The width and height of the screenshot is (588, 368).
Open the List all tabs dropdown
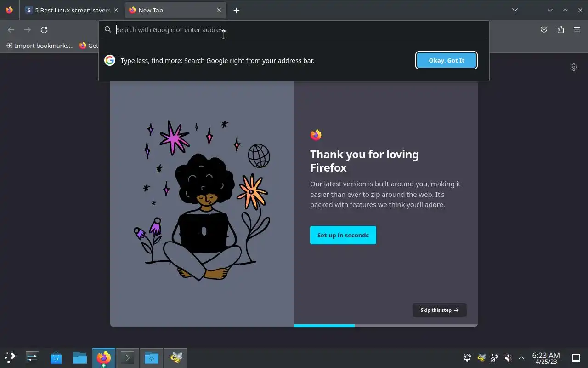515,10
